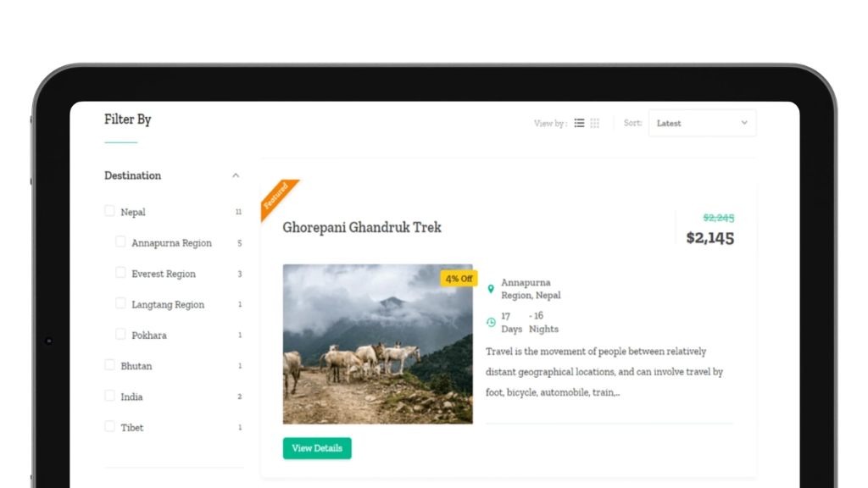Toggle the Pokhara checkbox
The width and height of the screenshot is (868, 488).
[x=120, y=334]
